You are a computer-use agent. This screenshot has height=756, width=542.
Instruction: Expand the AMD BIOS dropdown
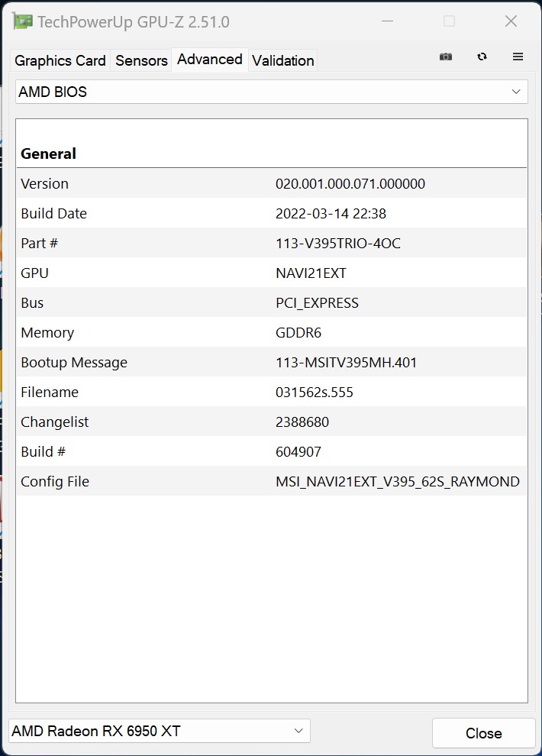pyautogui.click(x=271, y=92)
